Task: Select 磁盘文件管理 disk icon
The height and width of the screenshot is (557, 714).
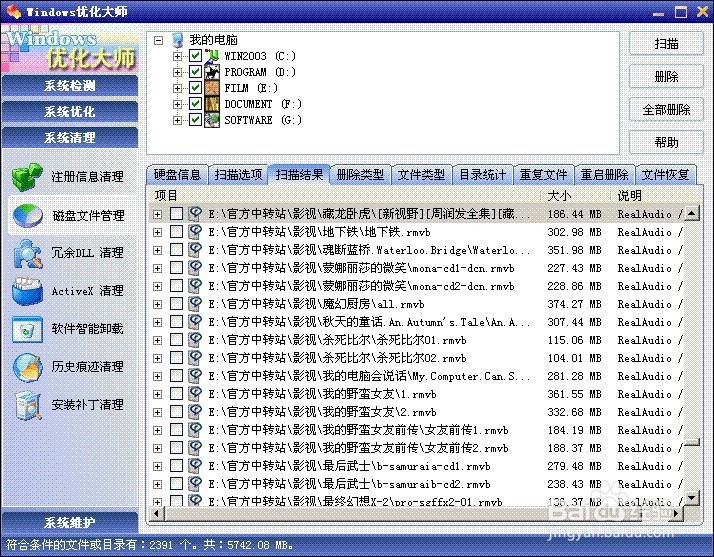Action: coord(28,215)
